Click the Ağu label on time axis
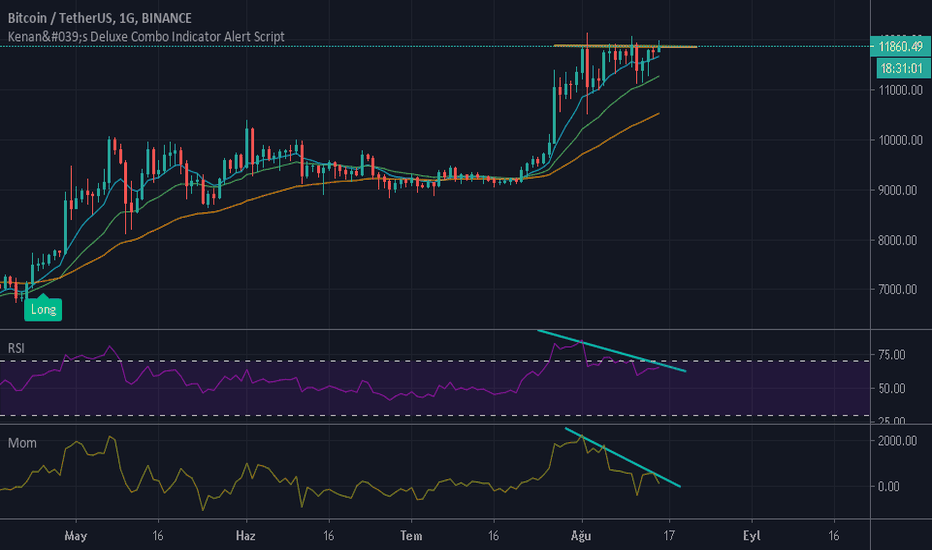This screenshot has width=932, height=550. (x=581, y=536)
